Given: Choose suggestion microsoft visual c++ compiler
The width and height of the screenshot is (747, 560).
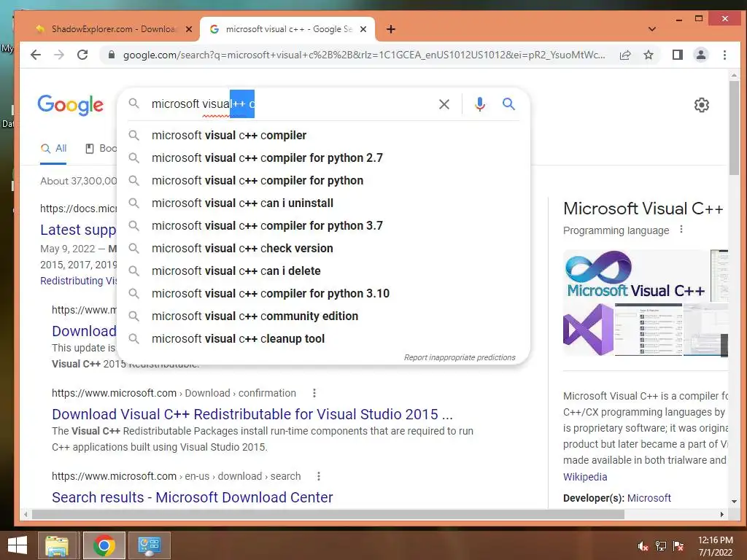Looking at the screenshot, I should 323,135.
